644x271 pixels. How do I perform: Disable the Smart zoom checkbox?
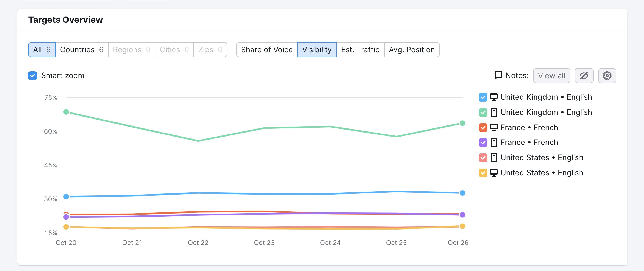(x=32, y=76)
